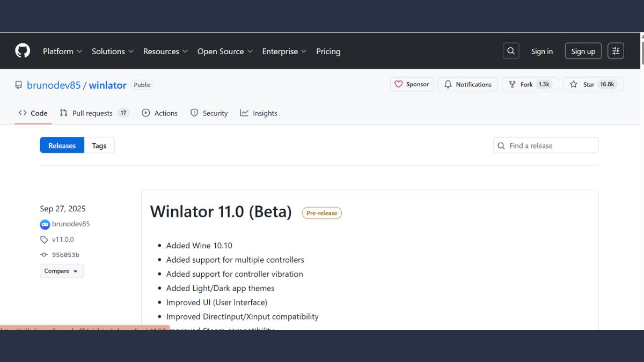Click the Fork icon
Screen dimensions: 644x362
(513, 84)
